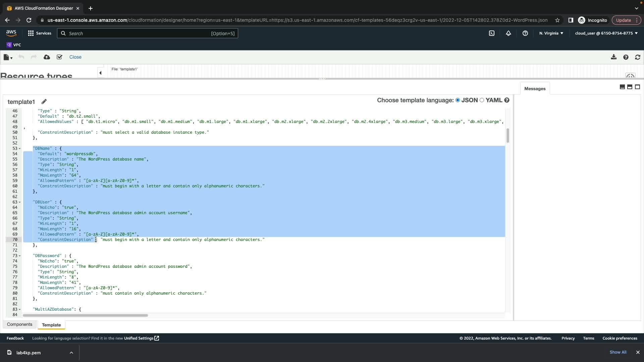Open the file menu dropdown
Viewport: 644px width, 362px height.
pyautogui.click(x=8, y=57)
